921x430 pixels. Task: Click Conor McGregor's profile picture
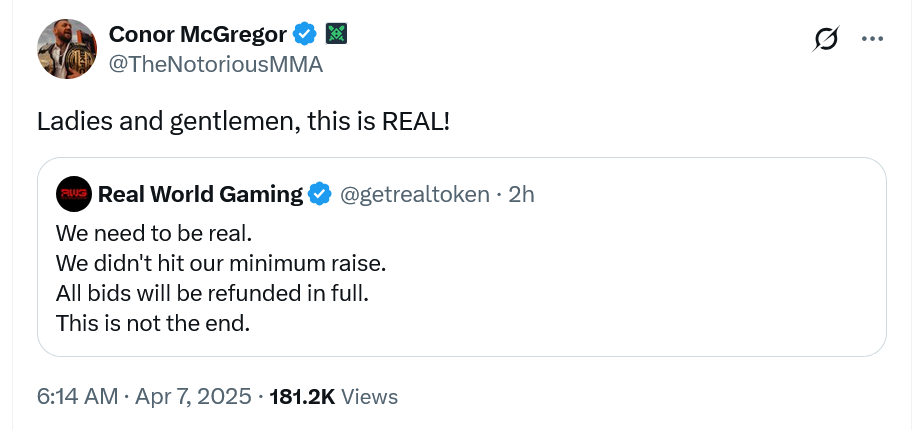pyautogui.click(x=67, y=48)
